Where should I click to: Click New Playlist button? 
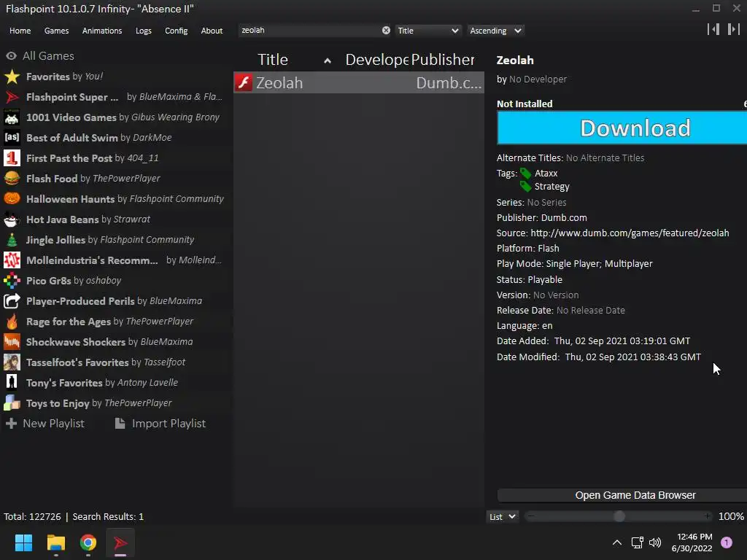[x=45, y=424]
